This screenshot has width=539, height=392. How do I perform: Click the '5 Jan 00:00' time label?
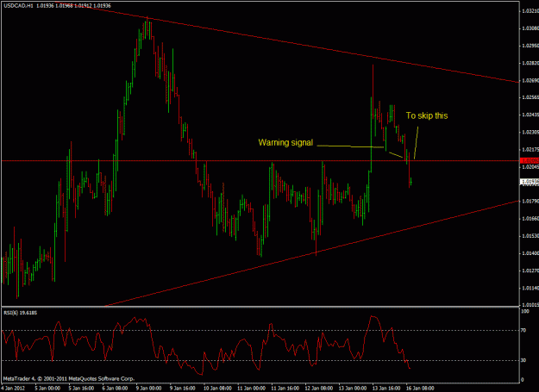(x=47, y=389)
